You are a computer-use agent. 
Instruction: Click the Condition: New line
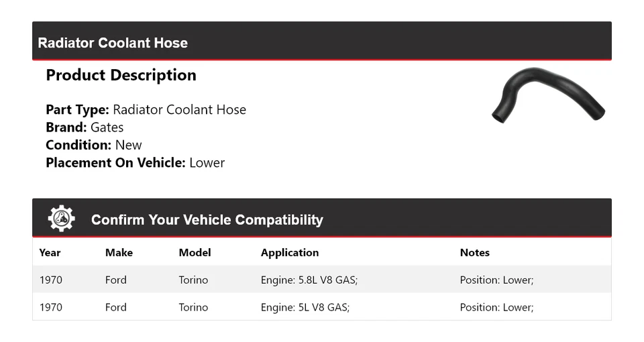(94, 145)
